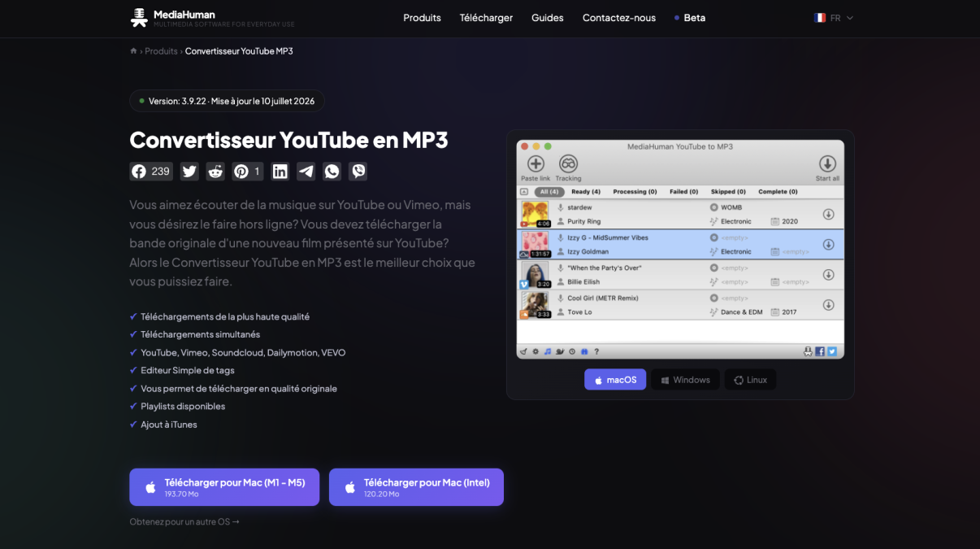This screenshot has height=549, width=980.
Task: Click download arrow on Izzy G row
Action: (x=828, y=245)
